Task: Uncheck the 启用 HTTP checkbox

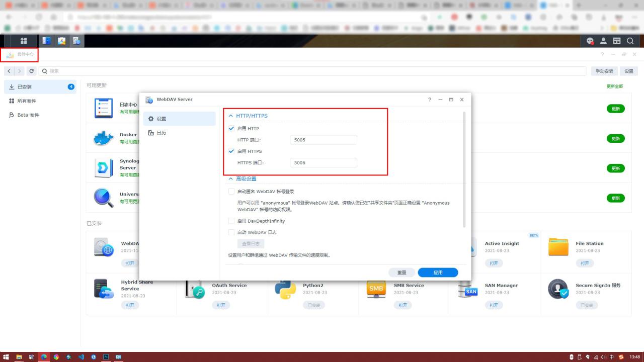Action: 231,129
